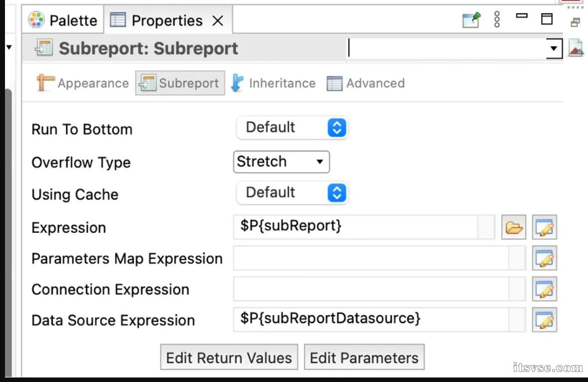The width and height of the screenshot is (588, 382).
Task: Click the report file icon beside the element dropdown
Action: tap(576, 48)
